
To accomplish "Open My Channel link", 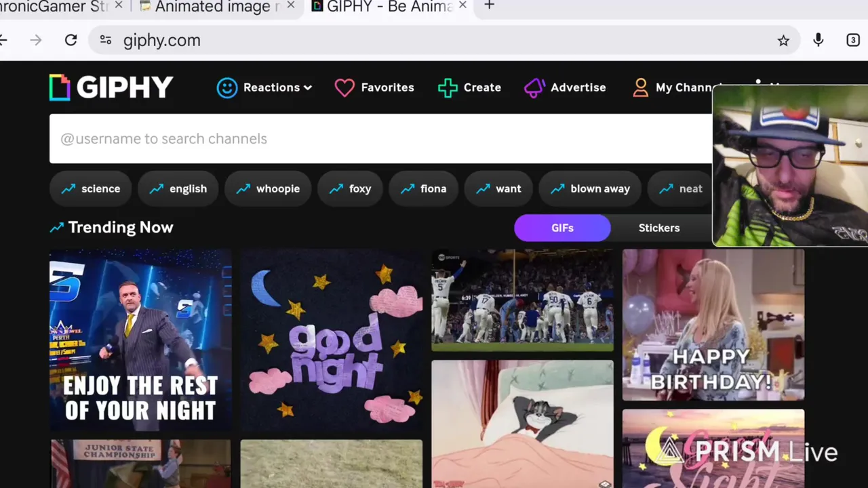I will tap(684, 87).
